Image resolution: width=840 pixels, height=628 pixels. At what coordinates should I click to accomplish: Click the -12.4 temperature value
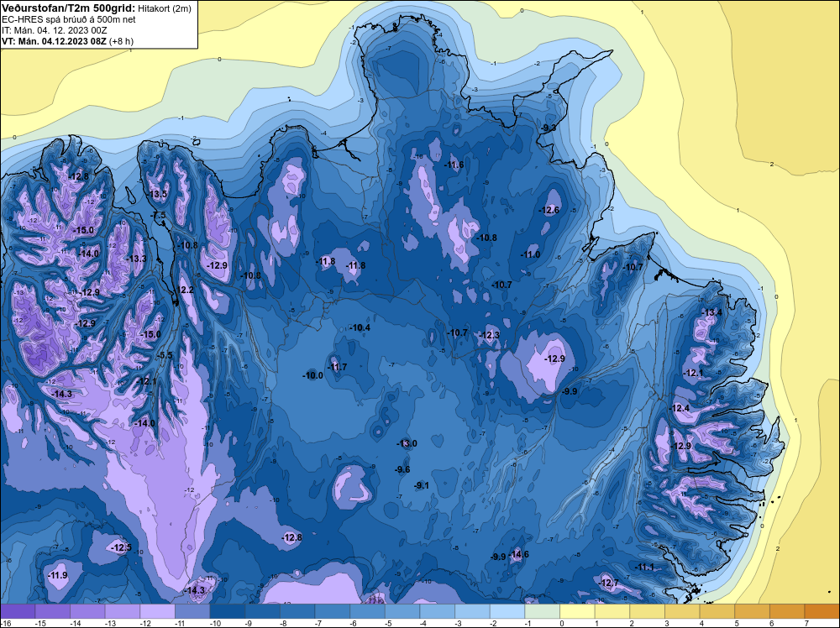click(x=680, y=408)
